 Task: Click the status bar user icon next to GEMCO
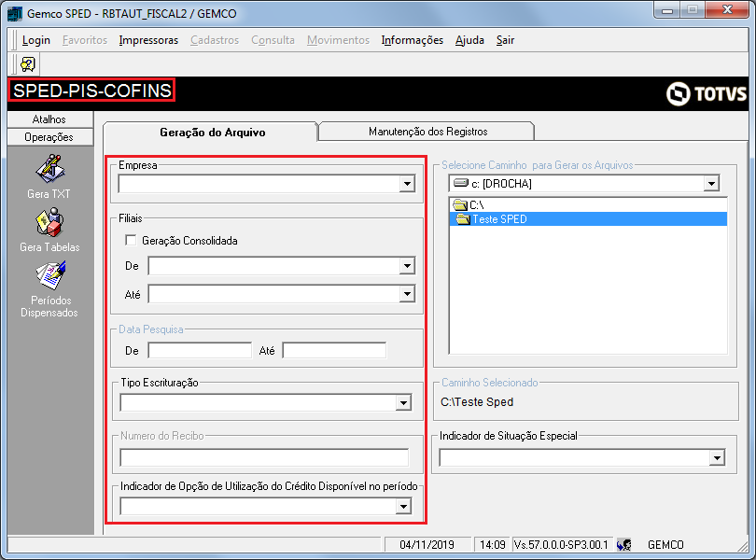pos(624,544)
